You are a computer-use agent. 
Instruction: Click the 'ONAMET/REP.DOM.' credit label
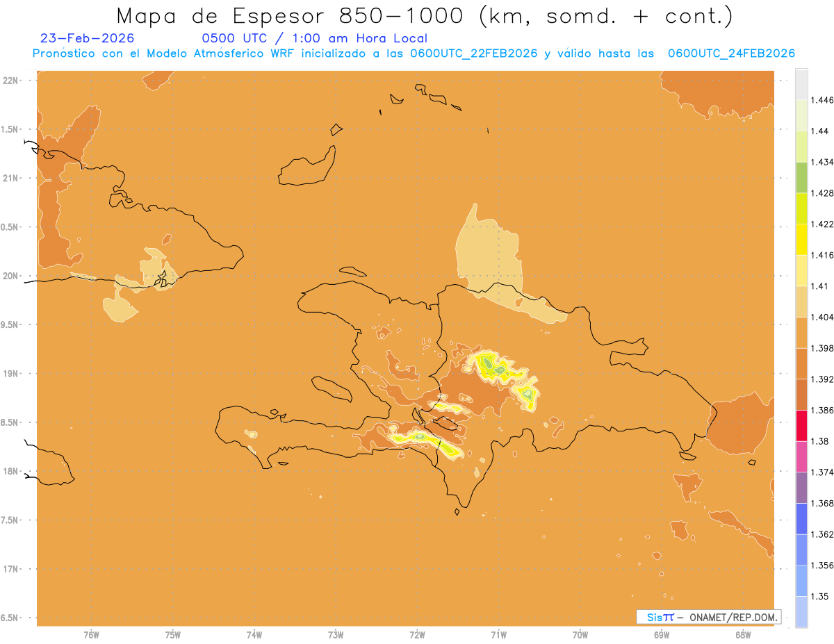tap(733, 617)
